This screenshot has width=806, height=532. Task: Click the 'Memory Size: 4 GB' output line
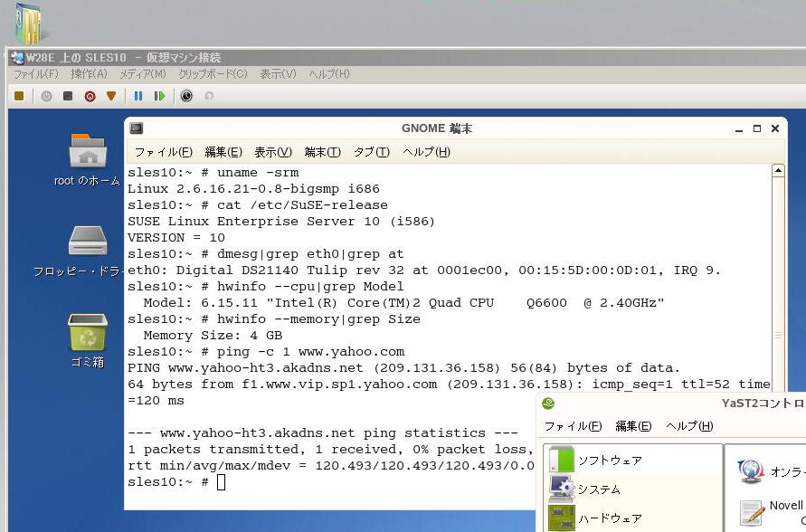point(213,336)
